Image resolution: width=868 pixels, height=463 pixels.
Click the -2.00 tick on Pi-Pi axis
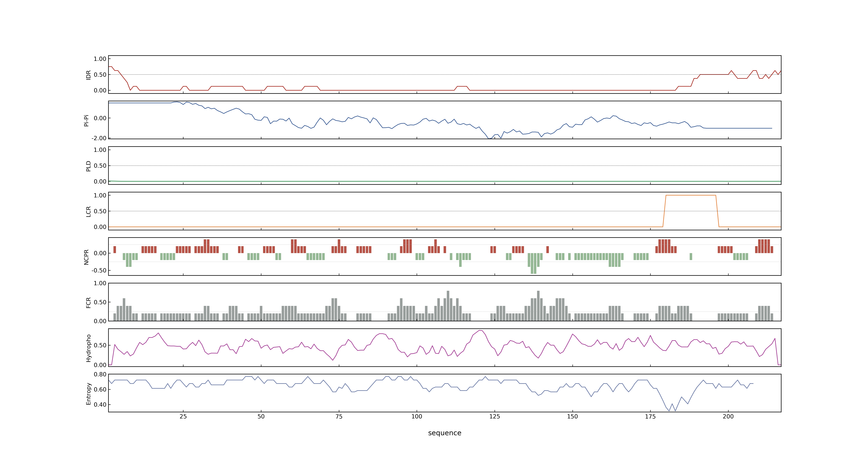click(x=99, y=138)
